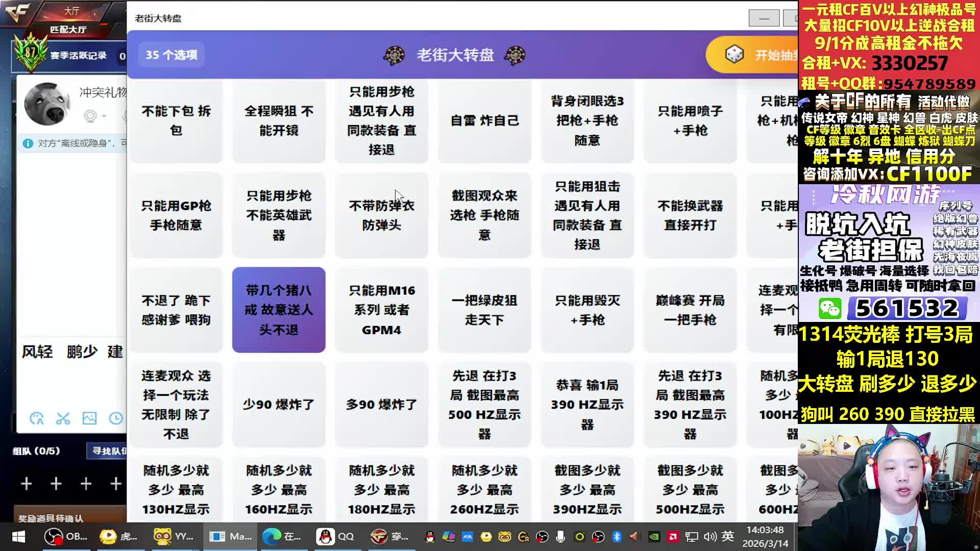
Task: Click the 35 个选项 options count badge
Action: coord(171,55)
